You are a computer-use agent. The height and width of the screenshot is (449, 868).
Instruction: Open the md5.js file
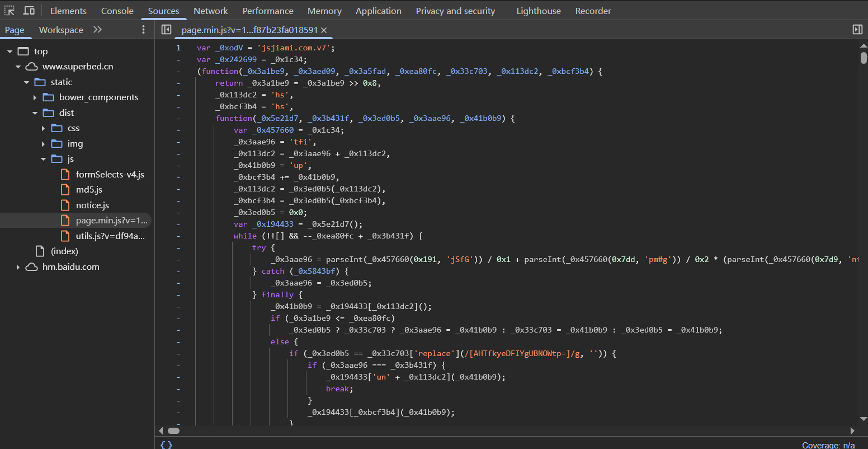88,190
